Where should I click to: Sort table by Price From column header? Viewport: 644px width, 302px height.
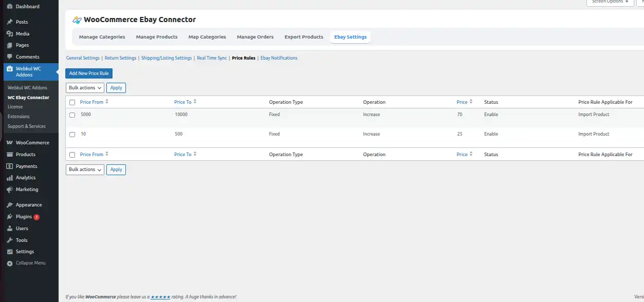[91, 102]
